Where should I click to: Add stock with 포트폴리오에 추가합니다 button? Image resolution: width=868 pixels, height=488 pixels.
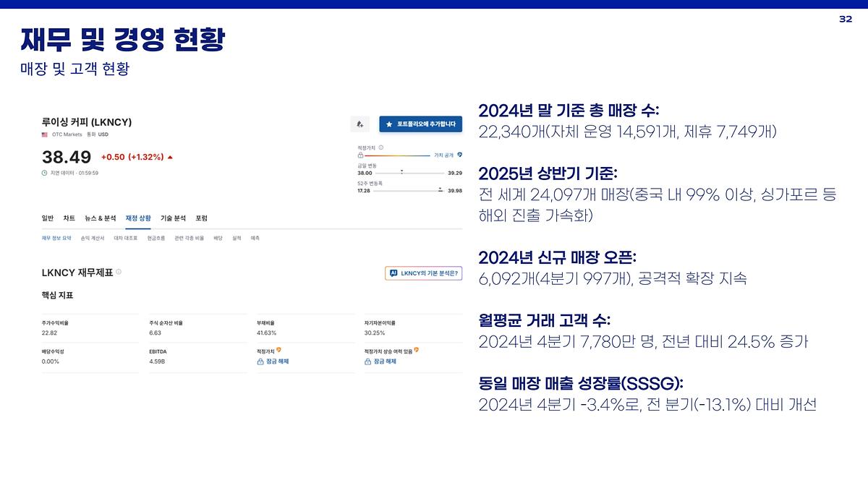click(x=420, y=124)
